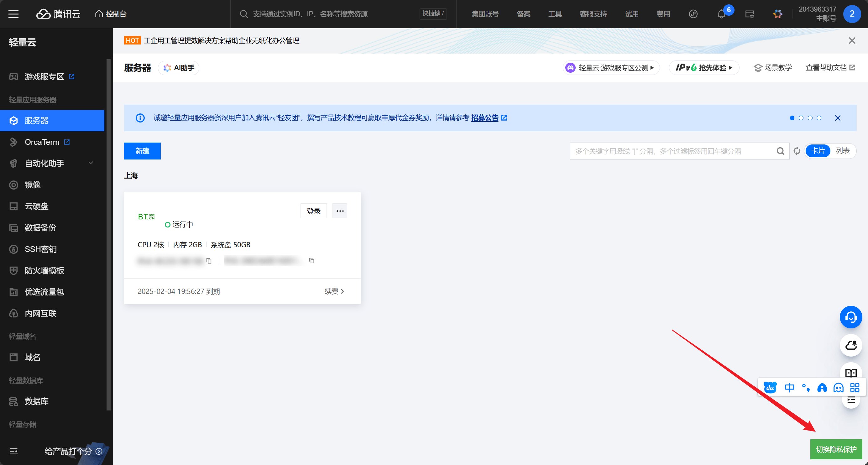The image size is (868, 465).
Task: Open the server card three-dots menu
Action: click(340, 211)
